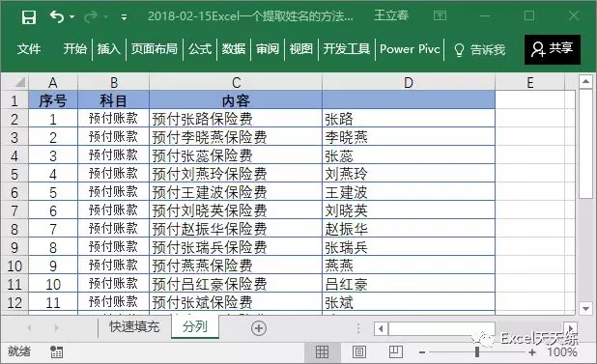Click the vertical scrollbar down arrow
The image size is (597, 364).
[585, 308]
